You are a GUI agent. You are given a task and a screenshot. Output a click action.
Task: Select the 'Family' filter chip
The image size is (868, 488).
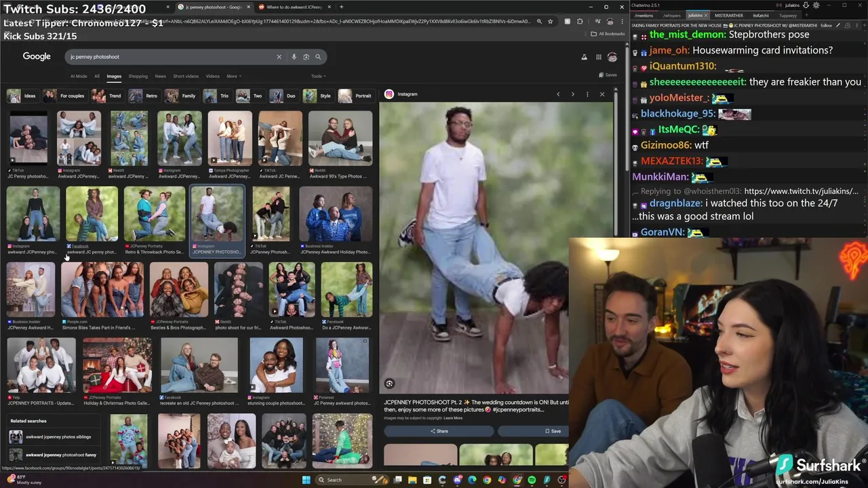pyautogui.click(x=181, y=96)
